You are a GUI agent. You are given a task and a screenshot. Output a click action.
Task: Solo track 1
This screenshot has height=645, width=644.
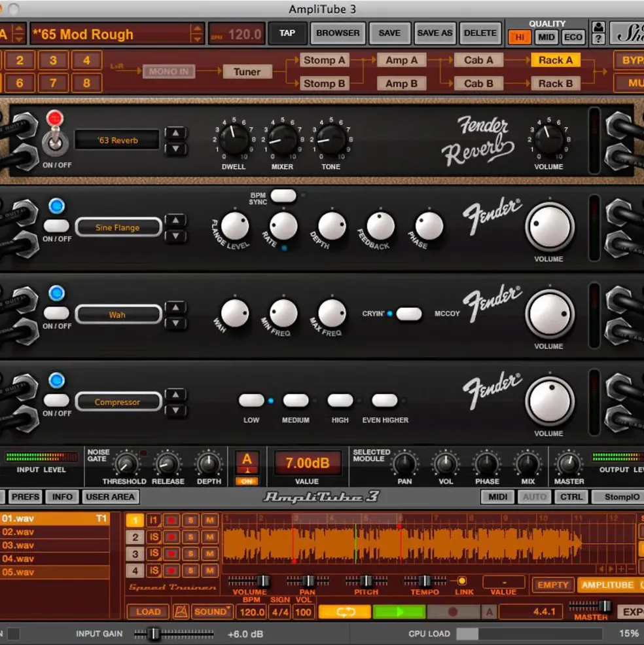pos(190,521)
